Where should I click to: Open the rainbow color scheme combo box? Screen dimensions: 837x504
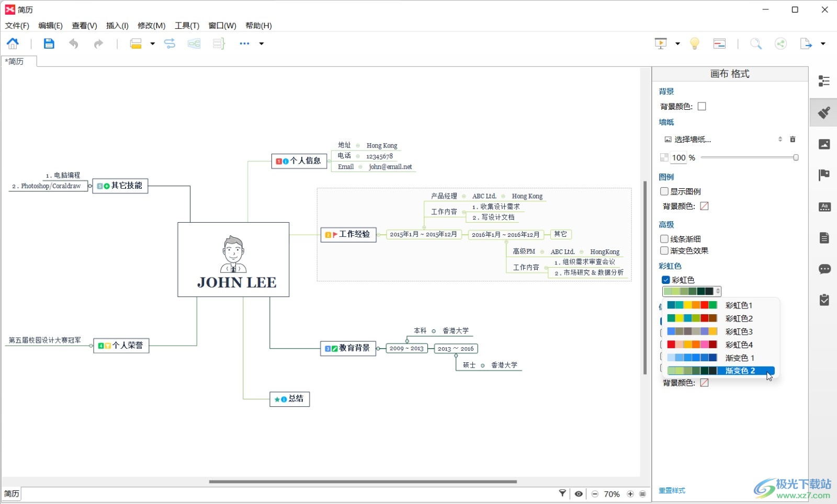coord(692,291)
